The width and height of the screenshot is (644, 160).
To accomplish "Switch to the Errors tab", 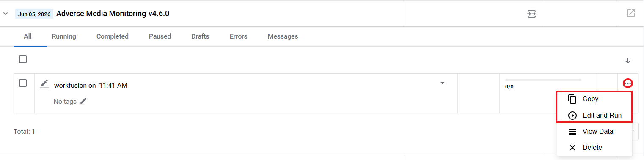I will pos(239,36).
